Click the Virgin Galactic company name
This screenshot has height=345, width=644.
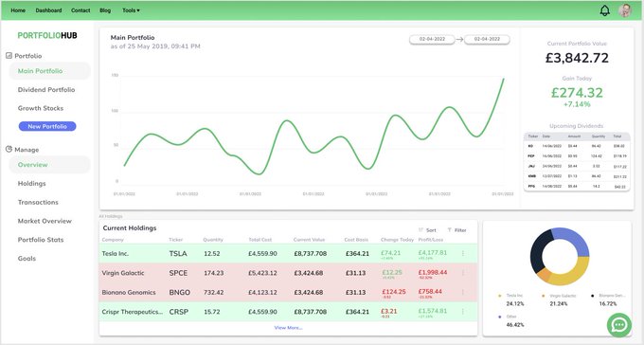tap(123, 273)
